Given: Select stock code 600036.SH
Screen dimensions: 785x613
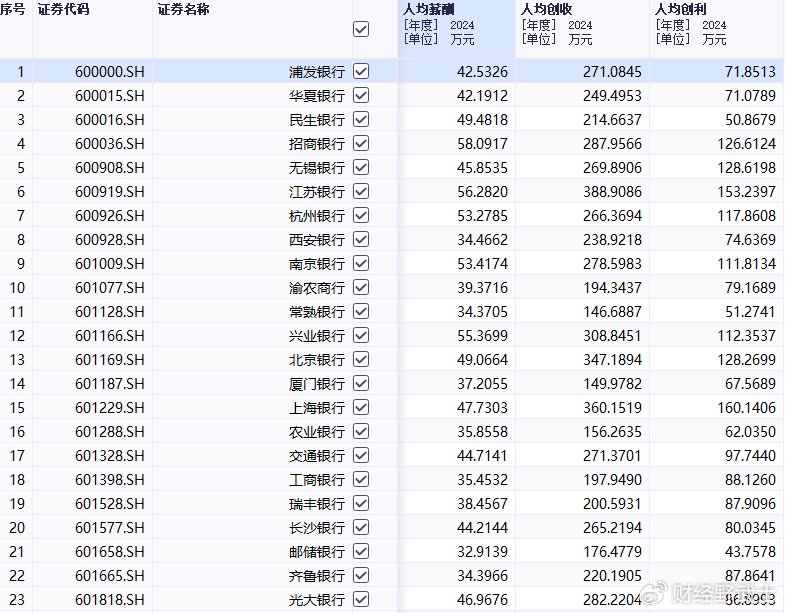Looking at the screenshot, I should 110,144.
